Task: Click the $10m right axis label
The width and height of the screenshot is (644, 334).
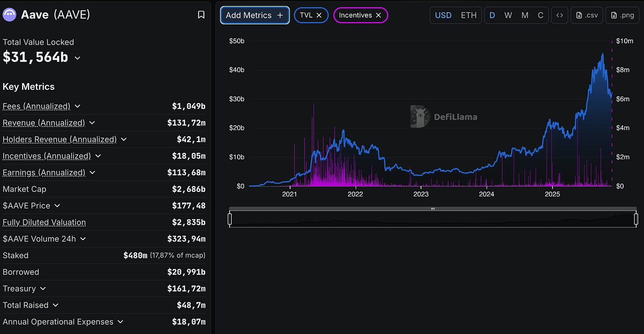Action: point(625,41)
